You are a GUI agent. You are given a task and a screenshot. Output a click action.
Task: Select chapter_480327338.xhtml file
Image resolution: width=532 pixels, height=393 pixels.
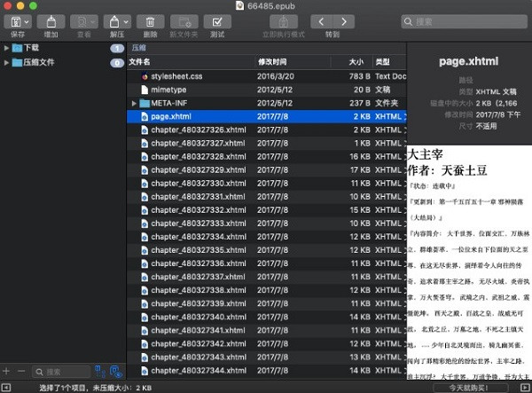[x=267, y=290]
